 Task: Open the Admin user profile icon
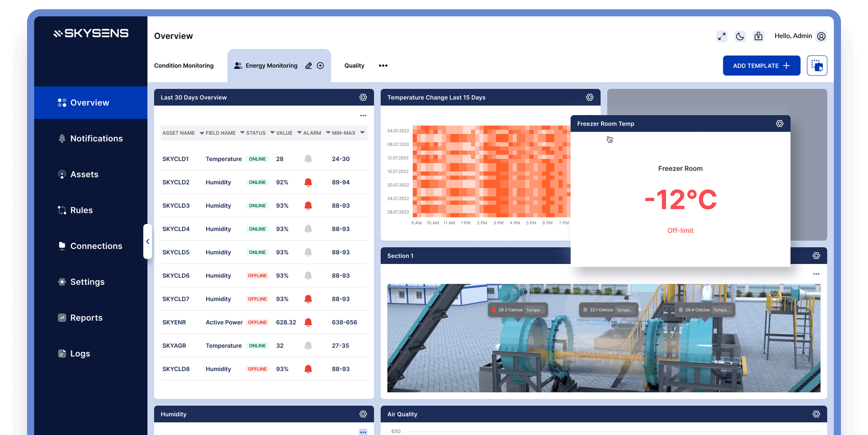[821, 36]
